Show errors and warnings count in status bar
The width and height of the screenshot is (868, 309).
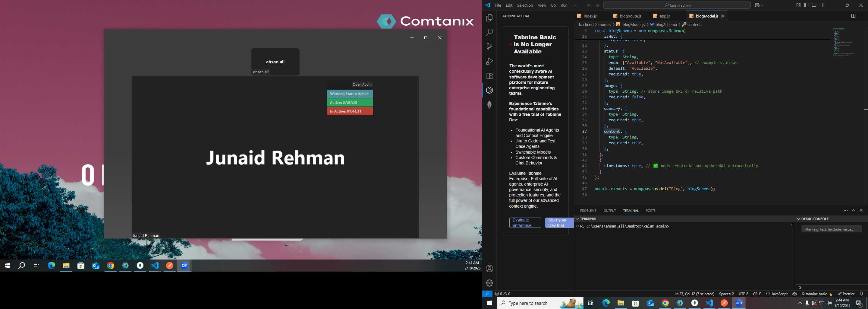pyautogui.click(x=503, y=294)
